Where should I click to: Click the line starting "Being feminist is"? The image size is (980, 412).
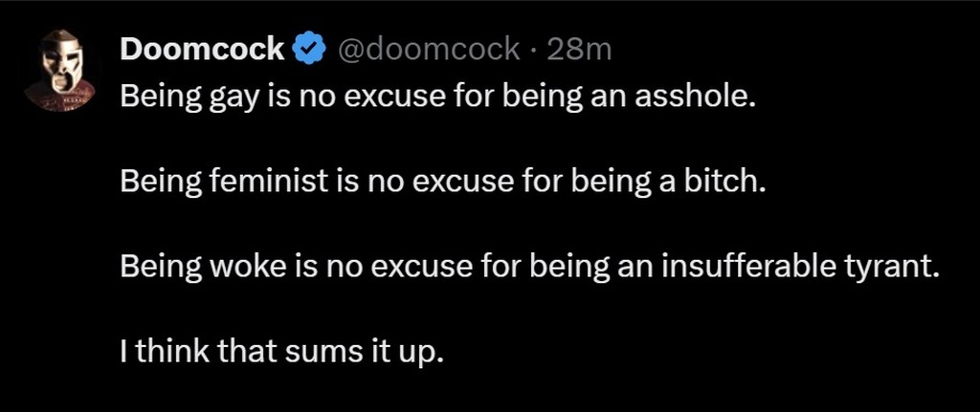click(443, 183)
